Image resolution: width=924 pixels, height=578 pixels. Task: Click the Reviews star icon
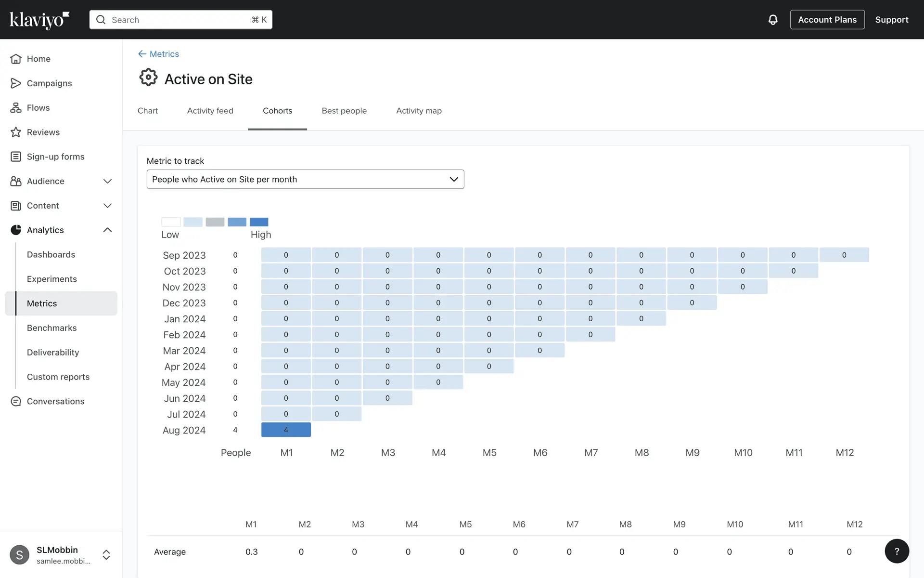point(16,132)
